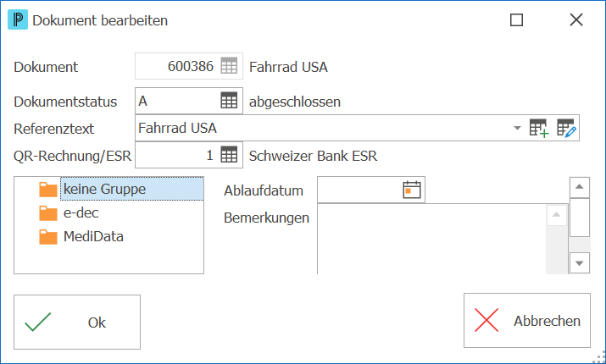Click the 'Schweizer Bank ESR' text
The width and height of the screenshot is (606, 364).
tap(313, 156)
